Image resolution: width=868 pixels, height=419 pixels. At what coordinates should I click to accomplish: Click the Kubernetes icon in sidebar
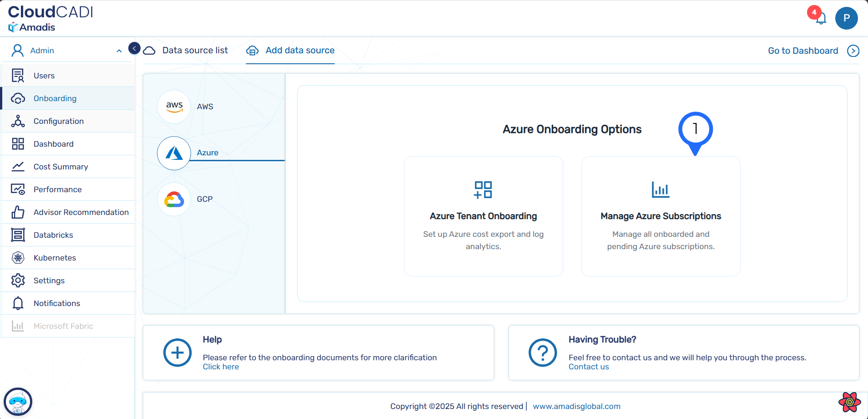pyautogui.click(x=18, y=258)
